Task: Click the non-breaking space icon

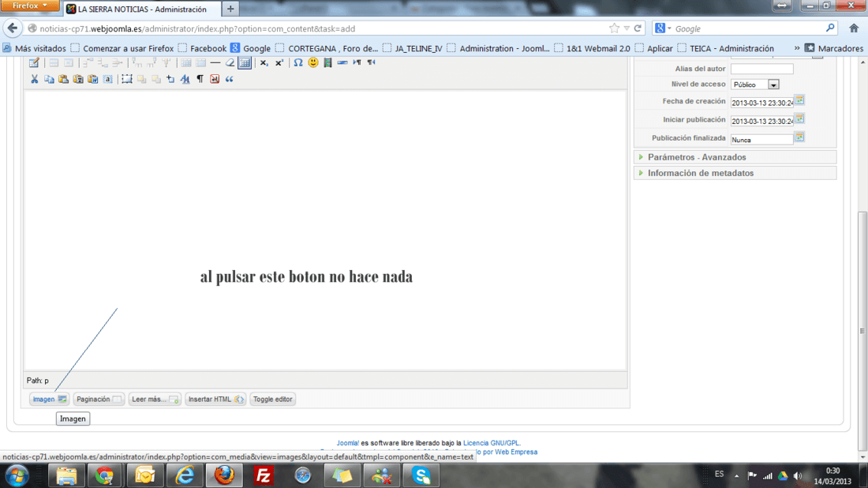Action: (x=215, y=79)
